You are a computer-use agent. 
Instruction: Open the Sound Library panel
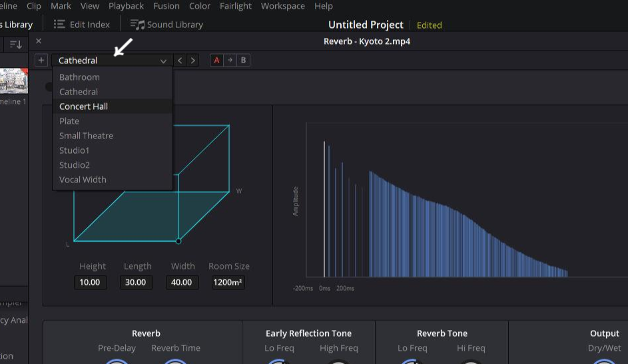(166, 25)
